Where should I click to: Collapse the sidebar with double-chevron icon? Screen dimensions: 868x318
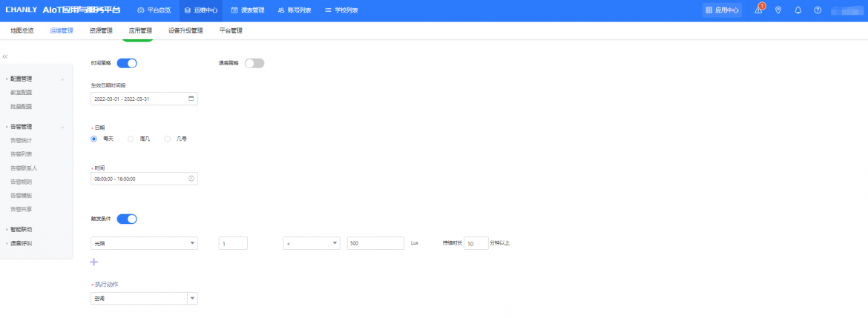(x=5, y=56)
